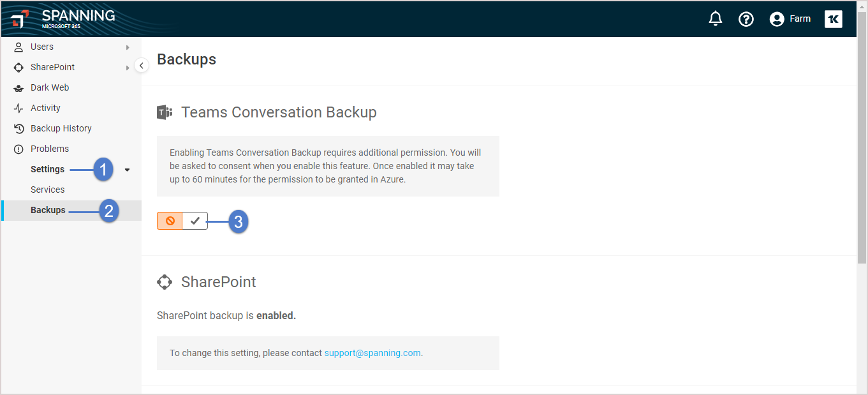868x395 pixels.
Task: Click the Backup History clock icon
Action: tap(18, 128)
